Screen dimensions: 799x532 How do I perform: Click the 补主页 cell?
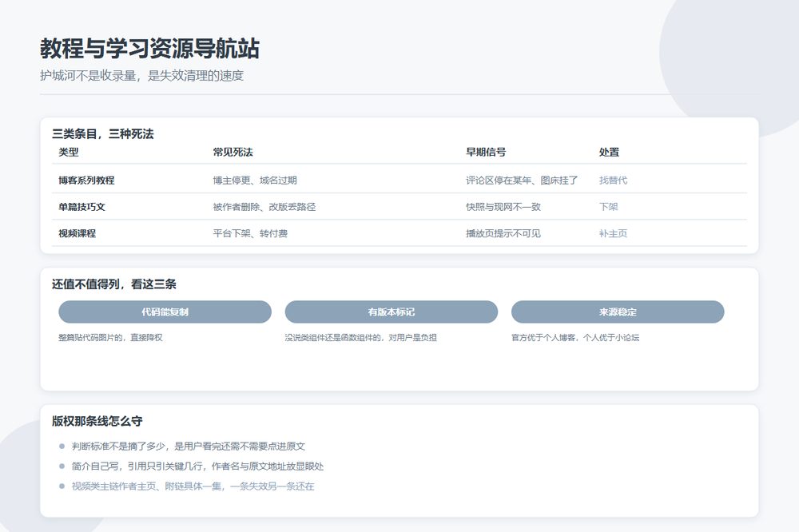[x=613, y=233]
